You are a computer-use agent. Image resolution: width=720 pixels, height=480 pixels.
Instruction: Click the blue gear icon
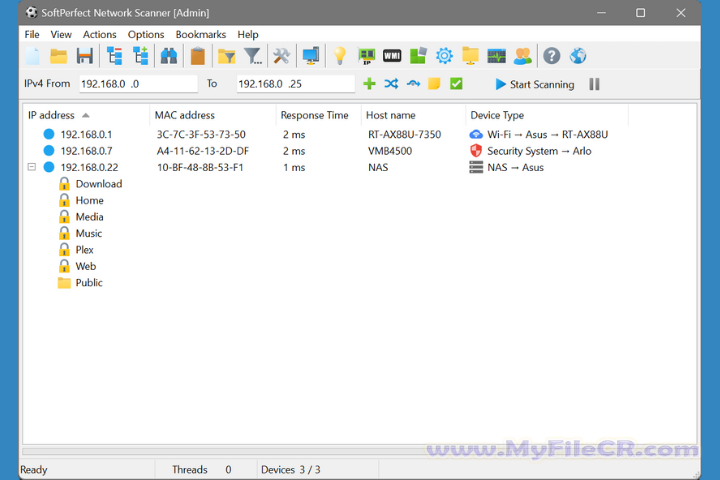tap(444, 56)
